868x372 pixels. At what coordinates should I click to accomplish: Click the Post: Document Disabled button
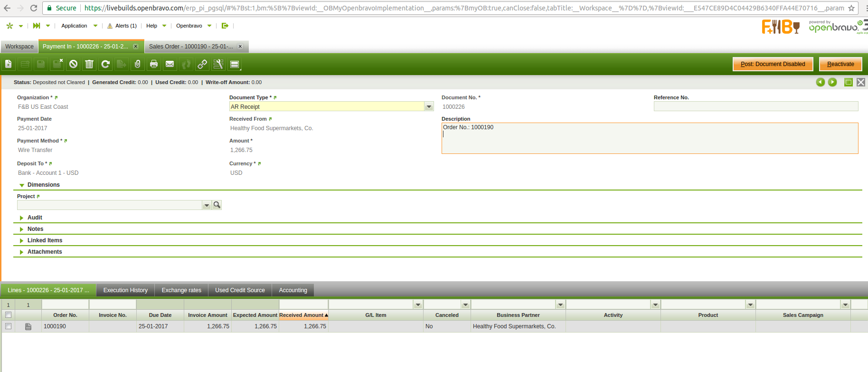(x=773, y=64)
